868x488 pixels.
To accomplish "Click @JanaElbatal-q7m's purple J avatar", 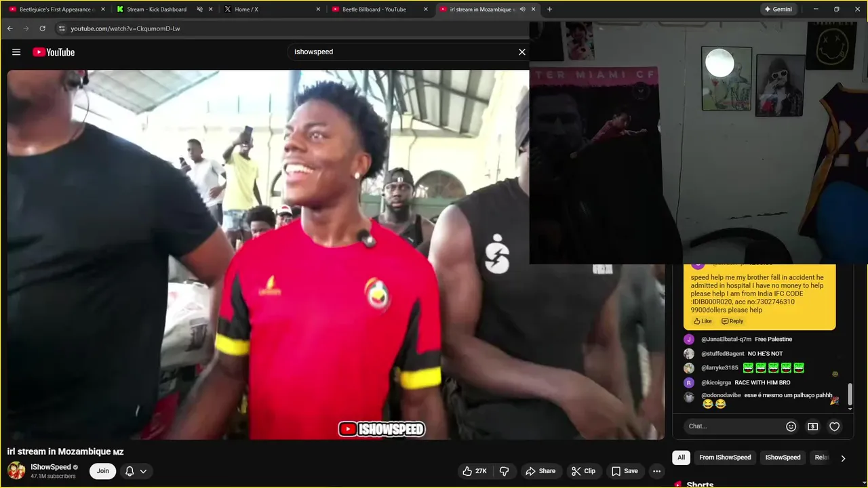I will [689, 339].
